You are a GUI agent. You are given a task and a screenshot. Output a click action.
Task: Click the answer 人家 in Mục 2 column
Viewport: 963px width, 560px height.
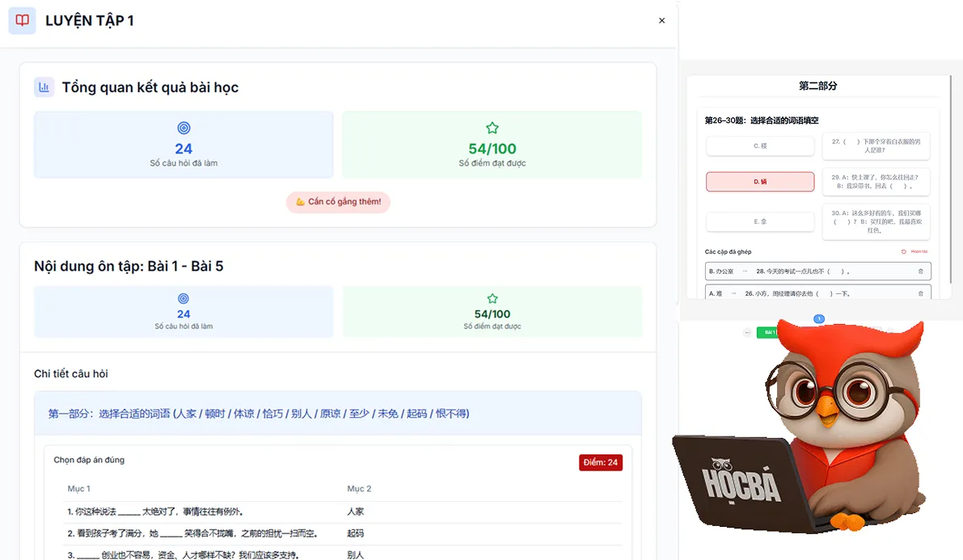coord(355,512)
